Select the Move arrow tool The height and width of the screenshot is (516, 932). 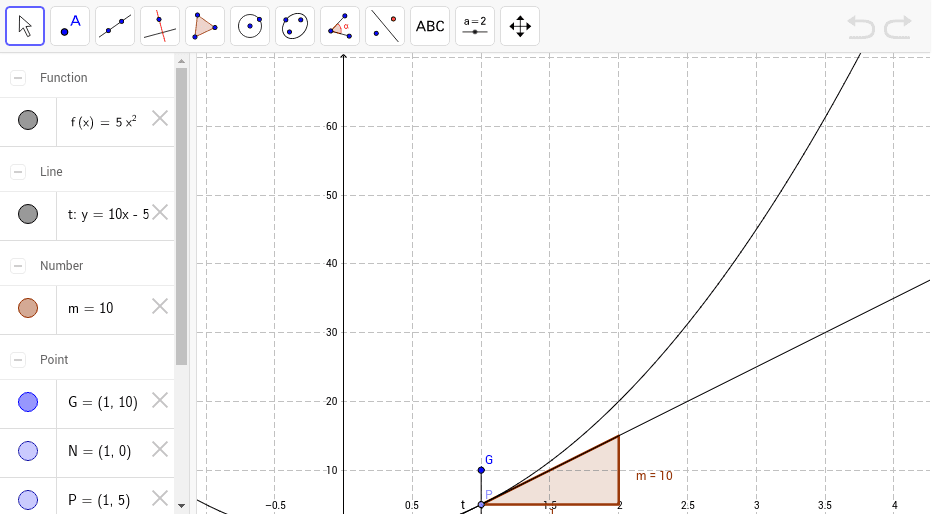[25, 26]
